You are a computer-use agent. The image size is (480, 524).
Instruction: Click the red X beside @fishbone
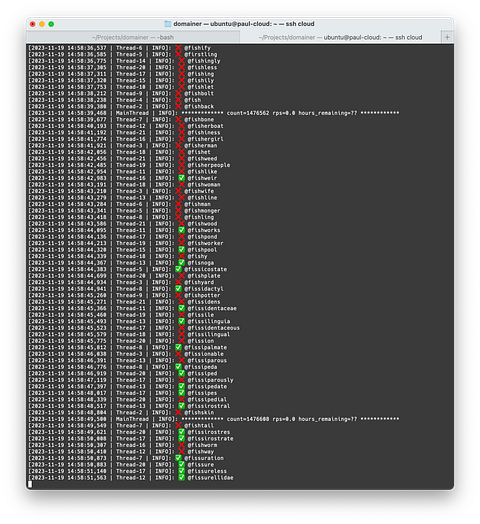click(x=178, y=120)
